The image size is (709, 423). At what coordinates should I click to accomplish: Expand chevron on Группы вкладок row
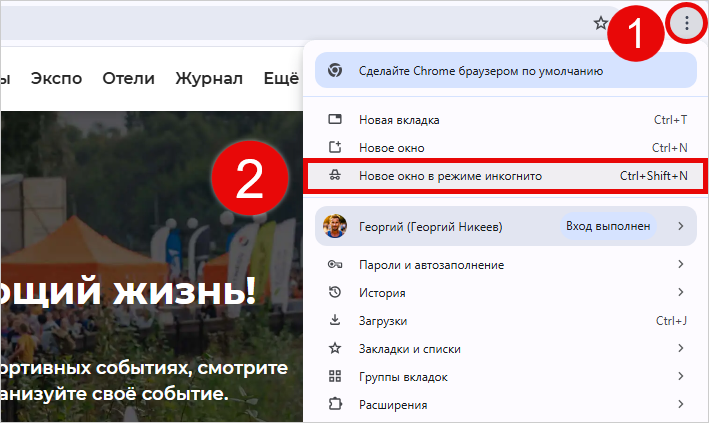pos(681,376)
